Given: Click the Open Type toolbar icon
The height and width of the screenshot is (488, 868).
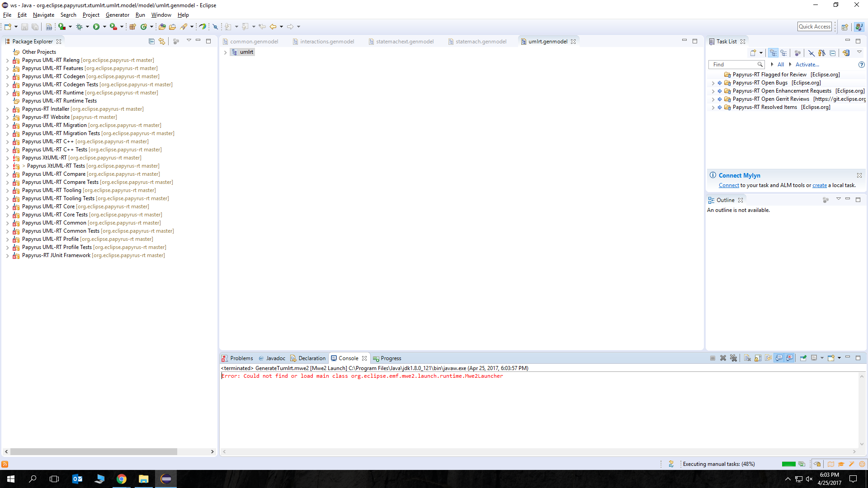Looking at the screenshot, I should click(162, 27).
